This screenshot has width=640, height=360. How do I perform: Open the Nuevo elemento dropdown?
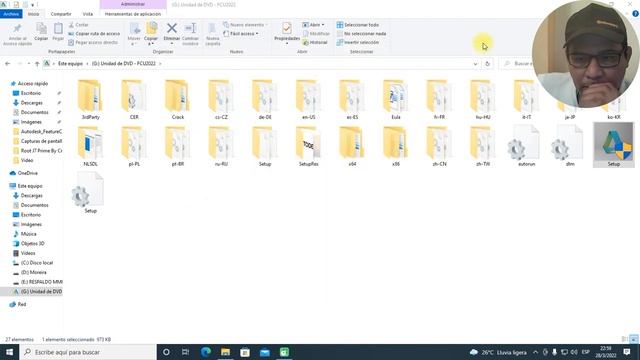point(245,25)
